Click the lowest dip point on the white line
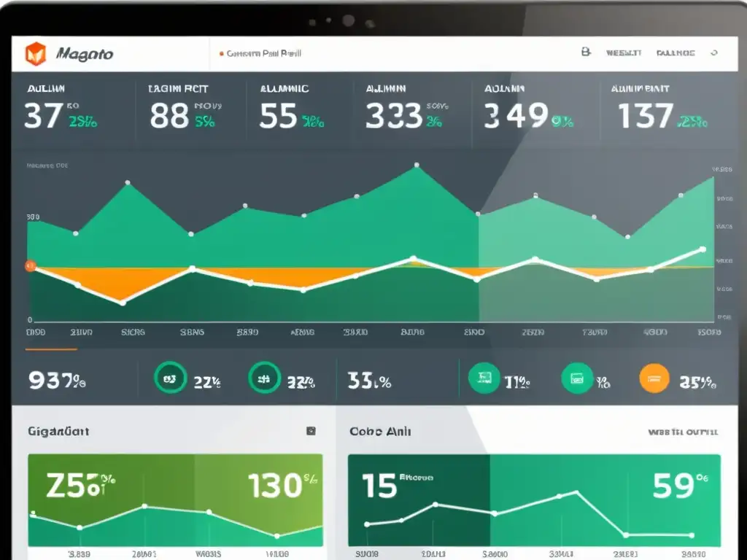The height and width of the screenshot is (560, 747). click(x=123, y=303)
